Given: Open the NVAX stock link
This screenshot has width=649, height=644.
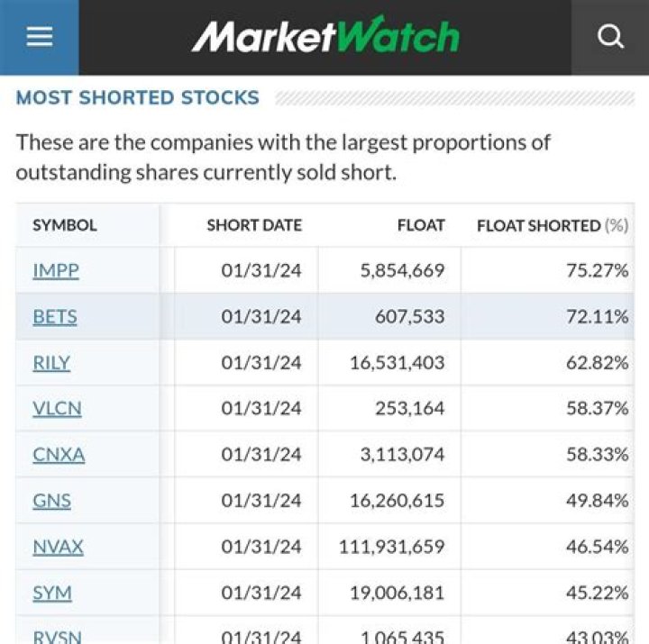Looking at the screenshot, I should (58, 547).
